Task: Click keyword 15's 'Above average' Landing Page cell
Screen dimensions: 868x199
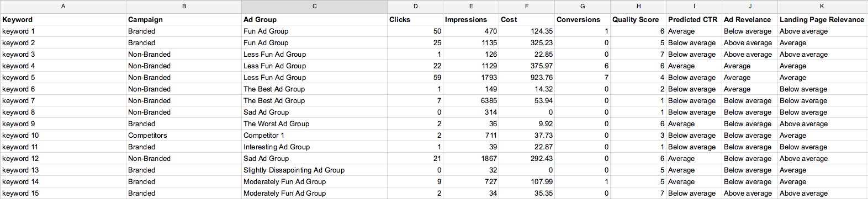Action: pos(822,193)
